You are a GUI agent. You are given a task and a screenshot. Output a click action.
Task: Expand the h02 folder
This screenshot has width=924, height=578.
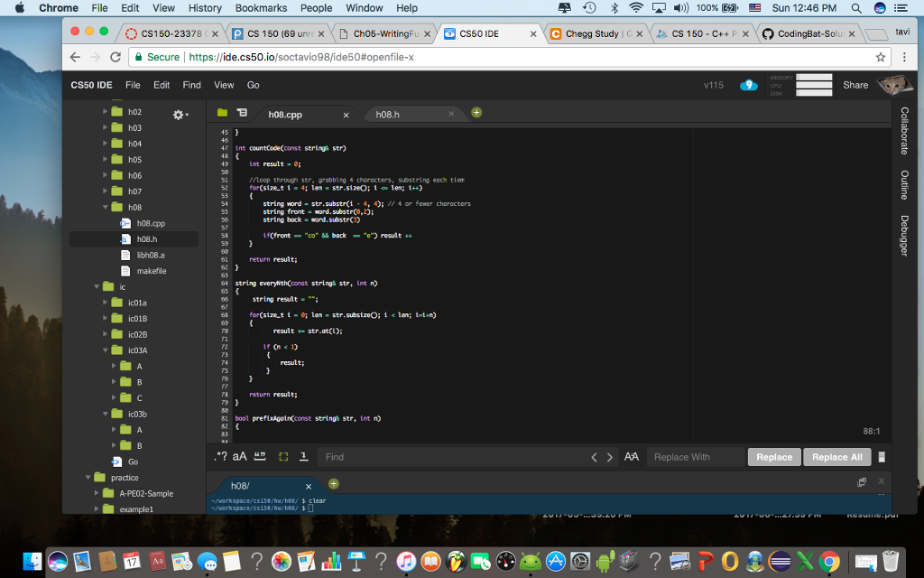pos(105,111)
